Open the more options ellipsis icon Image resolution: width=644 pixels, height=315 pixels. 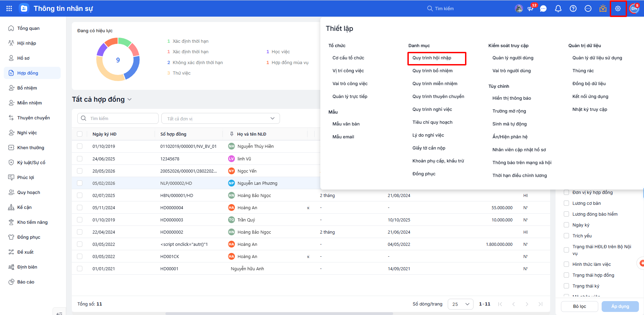click(x=588, y=8)
